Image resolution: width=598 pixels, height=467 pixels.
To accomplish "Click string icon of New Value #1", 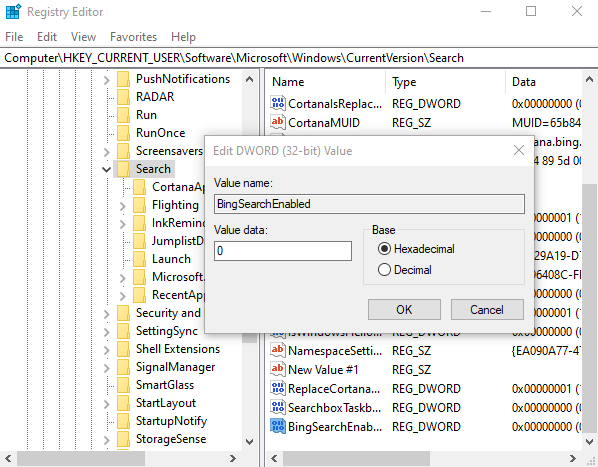I will click(x=278, y=369).
